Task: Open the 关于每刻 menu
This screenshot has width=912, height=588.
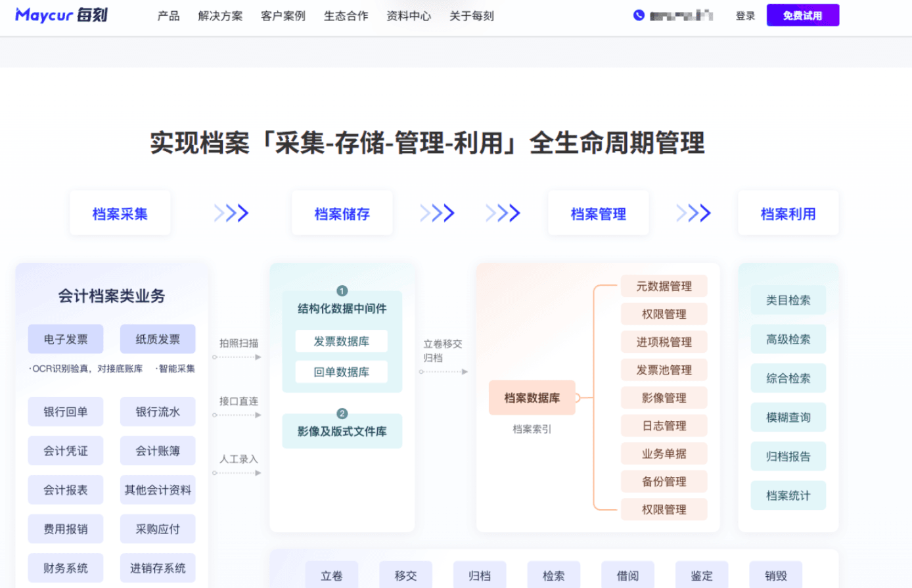Action: point(472,16)
